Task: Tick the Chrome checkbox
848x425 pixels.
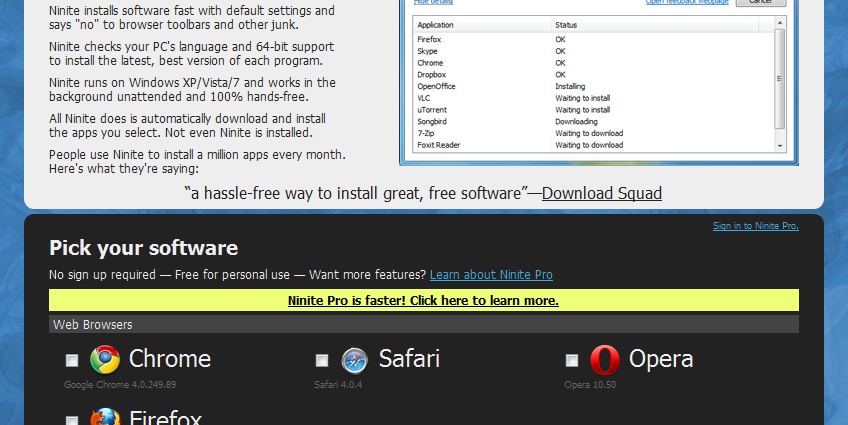Action: click(x=72, y=361)
